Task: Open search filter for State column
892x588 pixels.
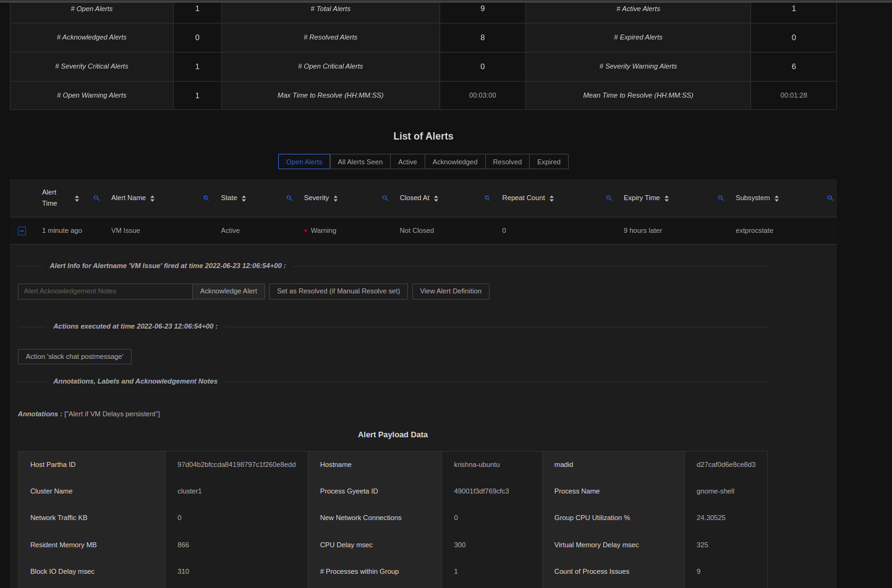Action: coord(289,198)
